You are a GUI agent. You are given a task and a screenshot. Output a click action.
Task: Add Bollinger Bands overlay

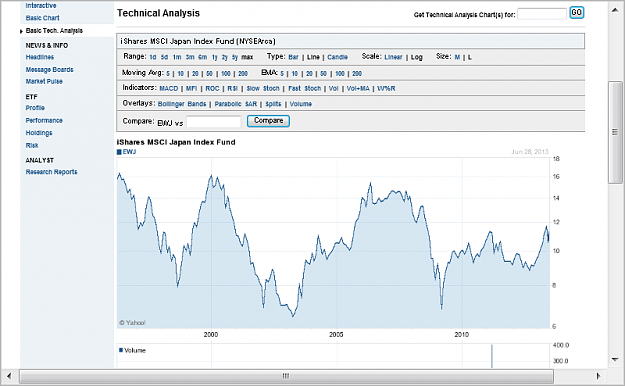point(182,104)
